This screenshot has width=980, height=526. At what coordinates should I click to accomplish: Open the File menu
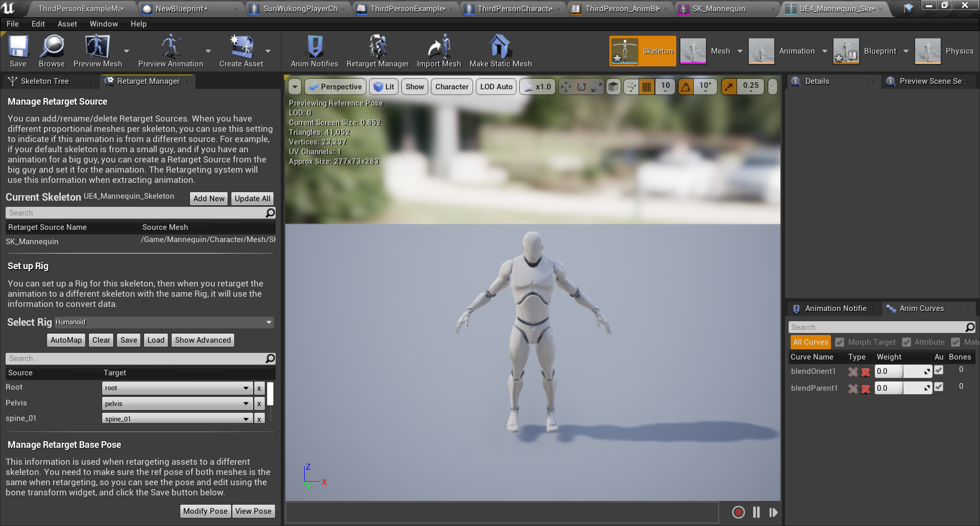[x=13, y=24]
